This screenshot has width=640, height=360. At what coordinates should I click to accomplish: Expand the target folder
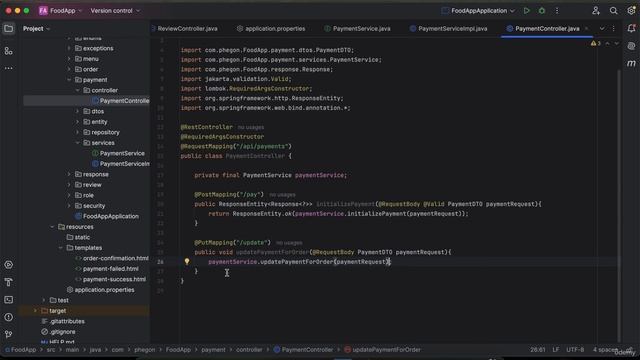[35, 311]
